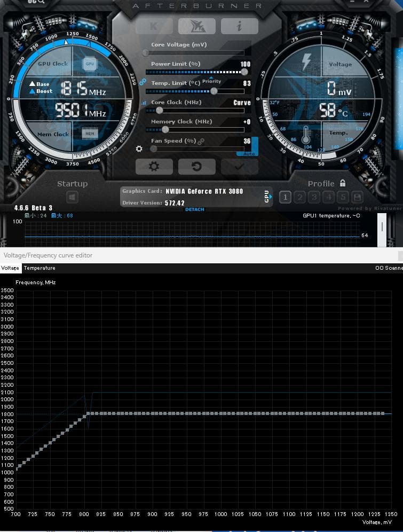Adjust the Core Clock slider handle
The image size is (403, 532).
point(159,110)
